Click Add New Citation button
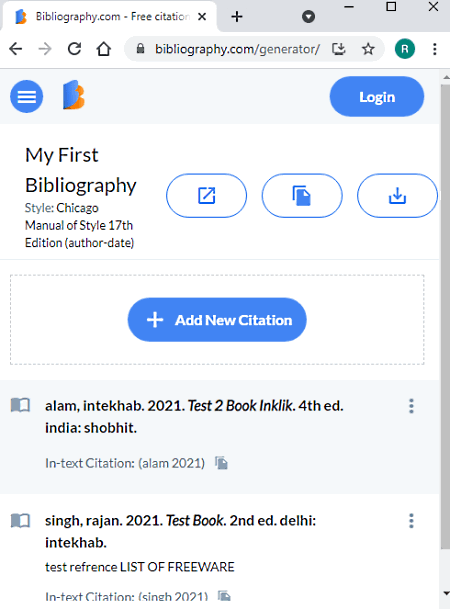The height and width of the screenshot is (609, 450). click(217, 320)
